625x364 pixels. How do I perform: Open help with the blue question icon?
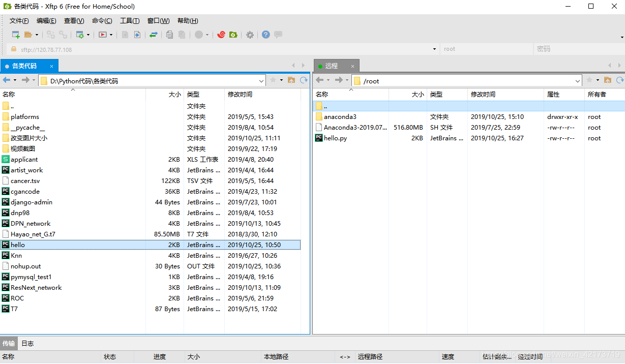pyautogui.click(x=266, y=35)
